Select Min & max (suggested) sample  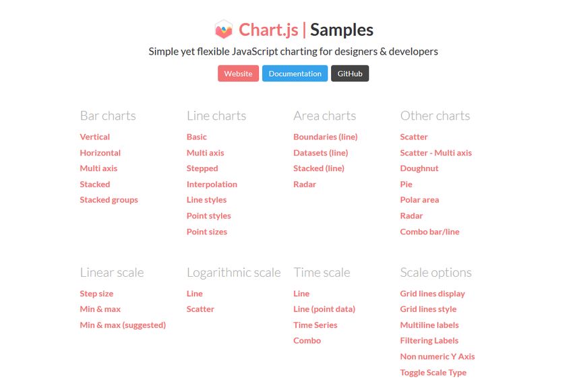[x=123, y=325]
